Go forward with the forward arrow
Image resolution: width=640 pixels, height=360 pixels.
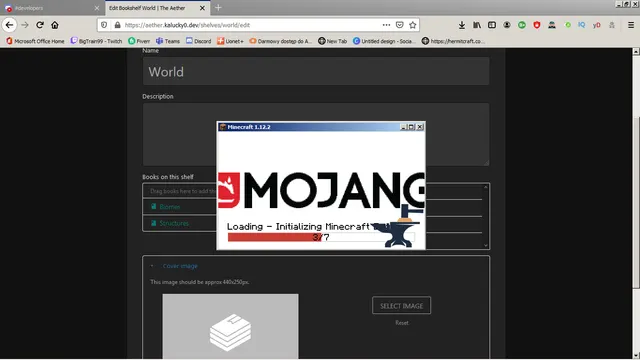(x=25, y=25)
